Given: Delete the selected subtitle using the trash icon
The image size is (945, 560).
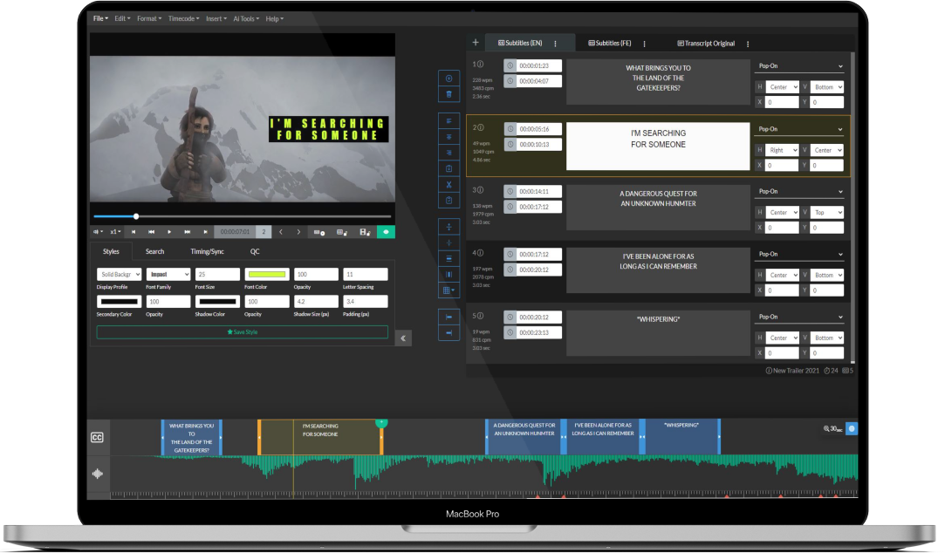Looking at the screenshot, I should coord(449,96).
